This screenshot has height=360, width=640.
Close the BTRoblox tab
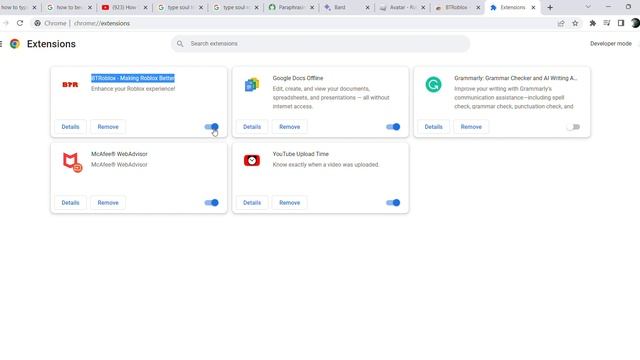[x=478, y=7]
